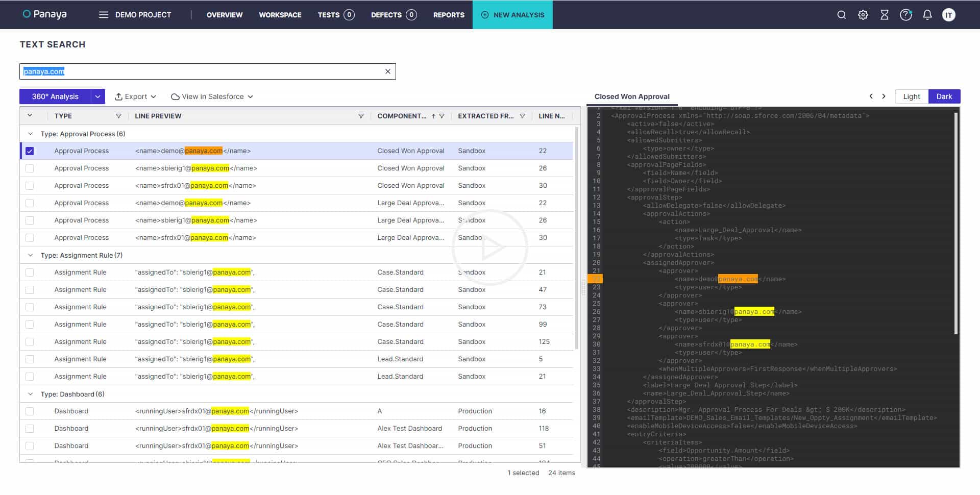
Task: Click the Panaya logo
Action: click(45, 14)
